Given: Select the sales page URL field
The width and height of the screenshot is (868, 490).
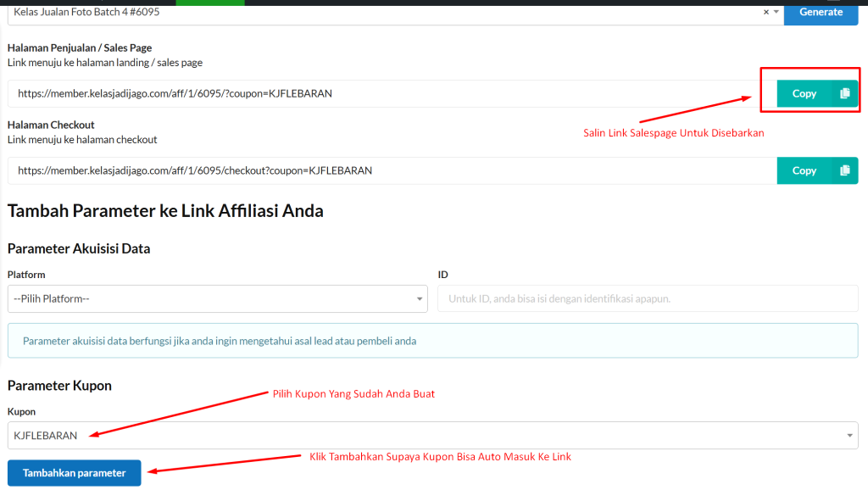Looking at the screenshot, I should 392,93.
